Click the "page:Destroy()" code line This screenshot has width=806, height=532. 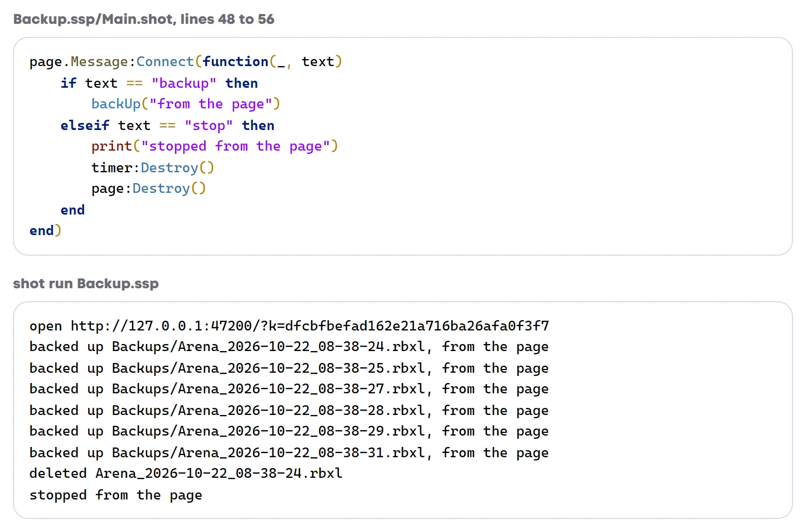148,189
